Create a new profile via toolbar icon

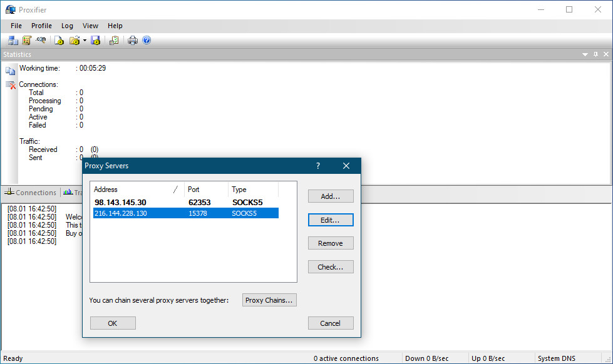click(59, 40)
